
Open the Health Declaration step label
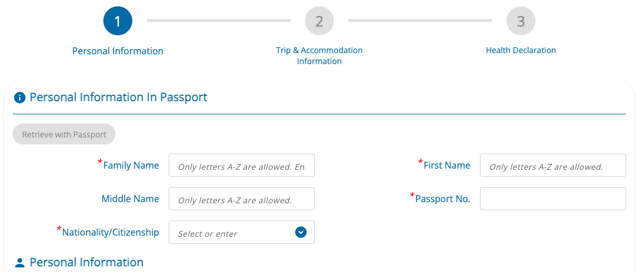[x=520, y=50]
